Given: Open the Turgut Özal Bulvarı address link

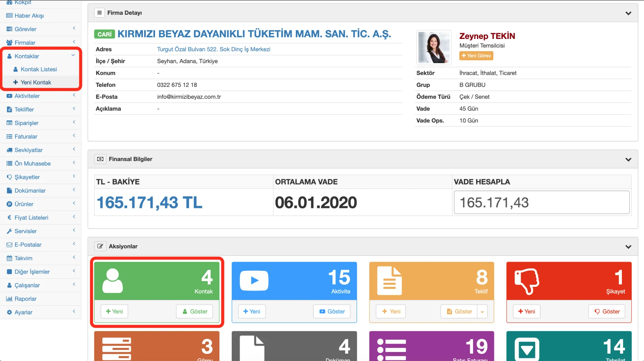Looking at the screenshot, I should (214, 49).
